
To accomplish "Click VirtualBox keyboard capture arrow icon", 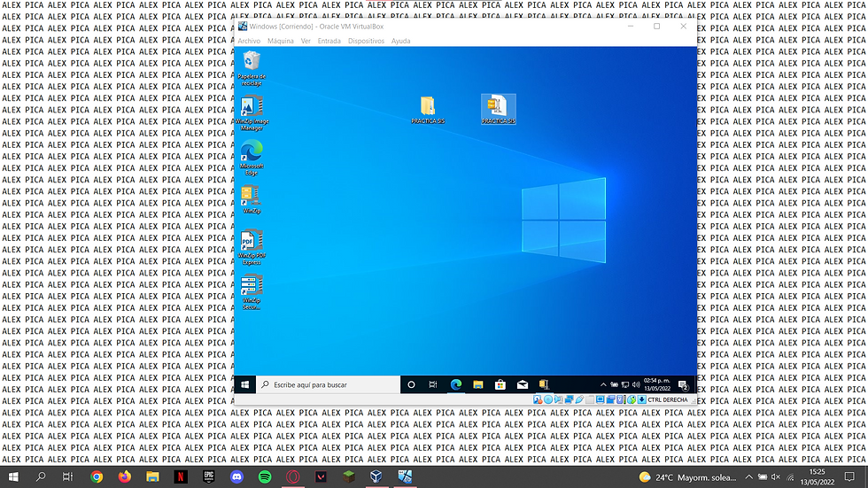I will (x=641, y=399).
